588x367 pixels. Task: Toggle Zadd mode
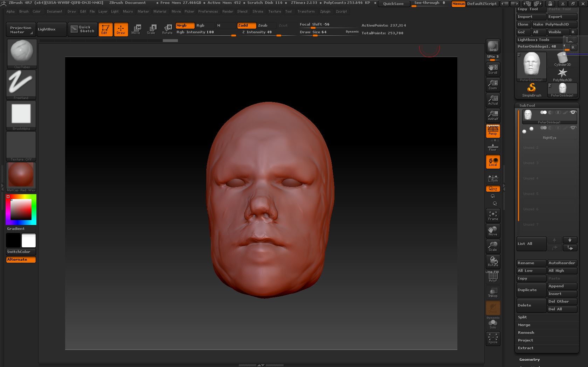point(247,26)
